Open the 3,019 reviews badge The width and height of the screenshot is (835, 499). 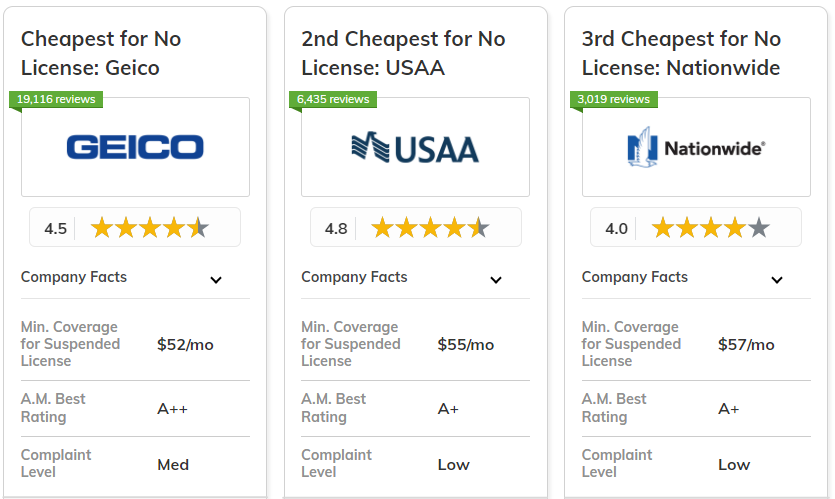(x=613, y=99)
